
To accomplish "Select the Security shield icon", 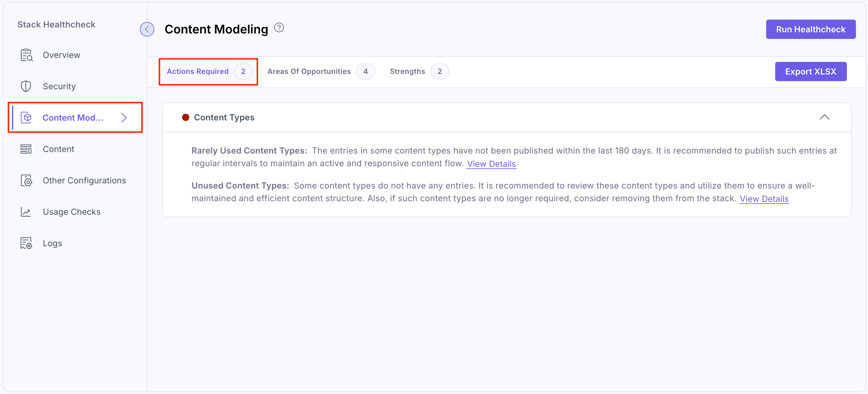I will [x=26, y=86].
